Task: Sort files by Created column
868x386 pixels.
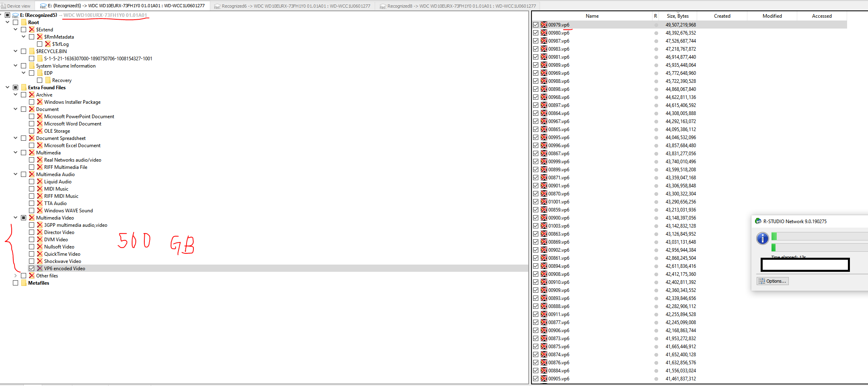Action: click(722, 16)
